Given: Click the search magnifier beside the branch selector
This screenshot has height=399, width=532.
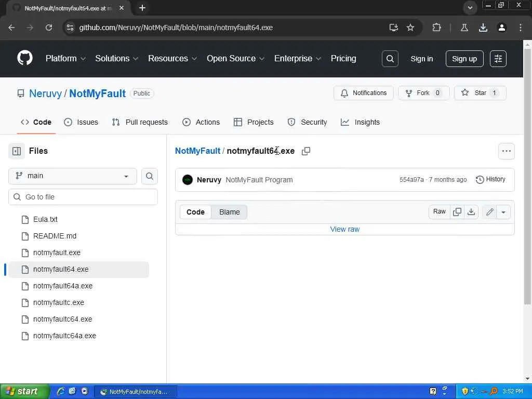Looking at the screenshot, I should click(x=149, y=176).
